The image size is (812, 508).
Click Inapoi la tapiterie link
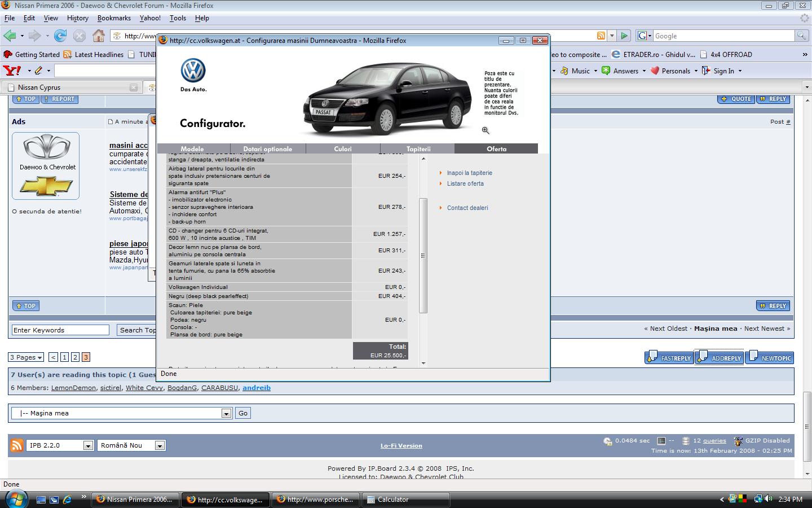(469, 173)
